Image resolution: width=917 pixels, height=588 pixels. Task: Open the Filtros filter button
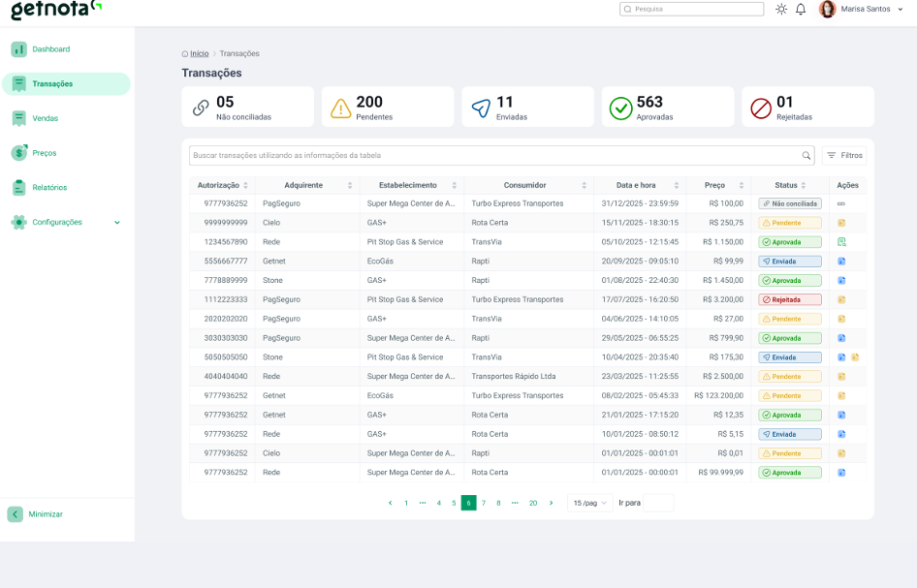tap(844, 155)
